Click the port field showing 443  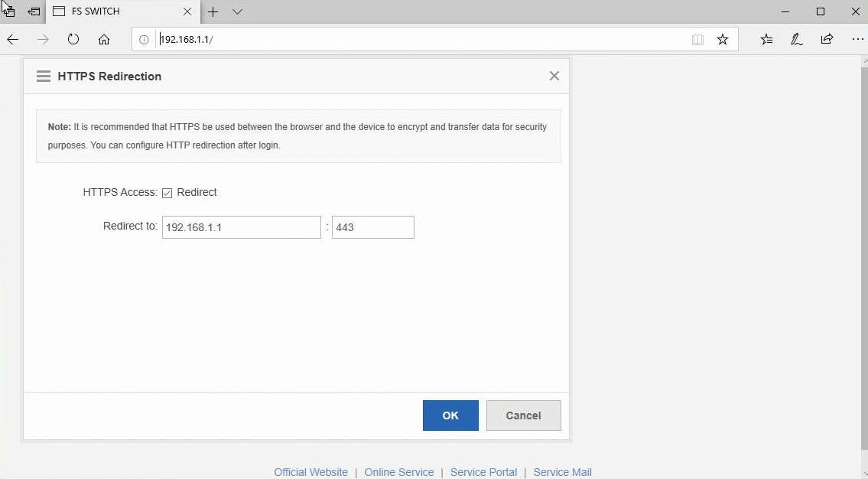[x=373, y=227]
